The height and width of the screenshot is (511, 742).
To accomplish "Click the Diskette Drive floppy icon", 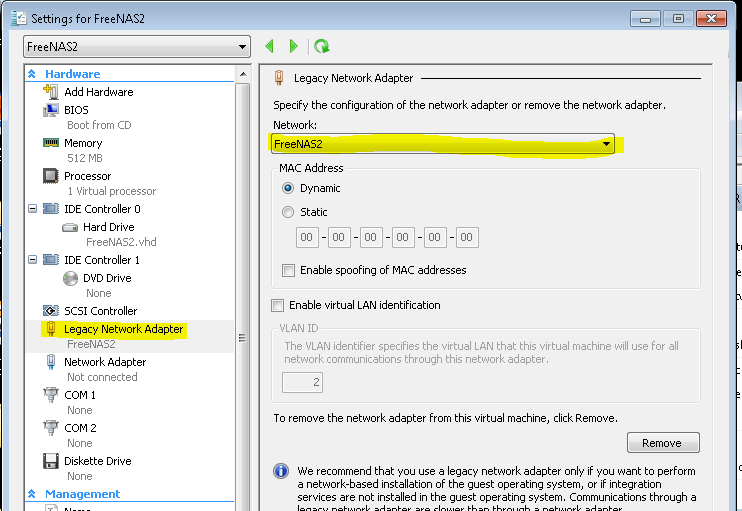I will [51, 461].
